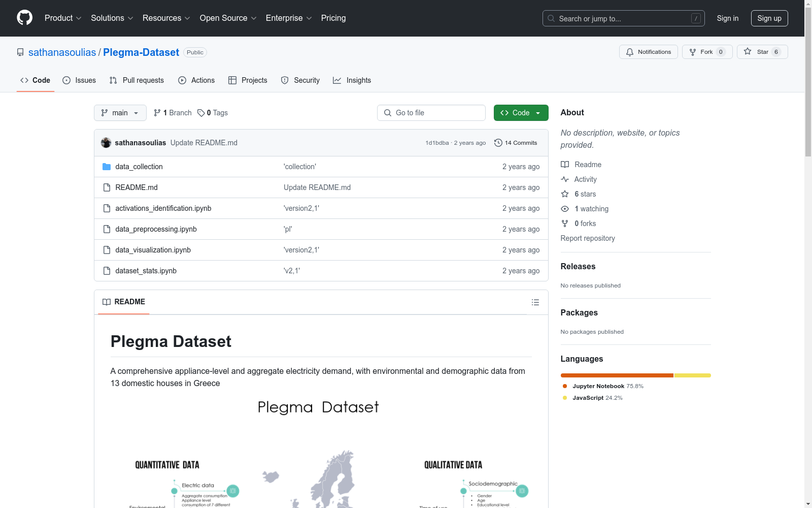This screenshot has width=812, height=508.
Task: Expand the Solutions menu
Action: click(112, 18)
